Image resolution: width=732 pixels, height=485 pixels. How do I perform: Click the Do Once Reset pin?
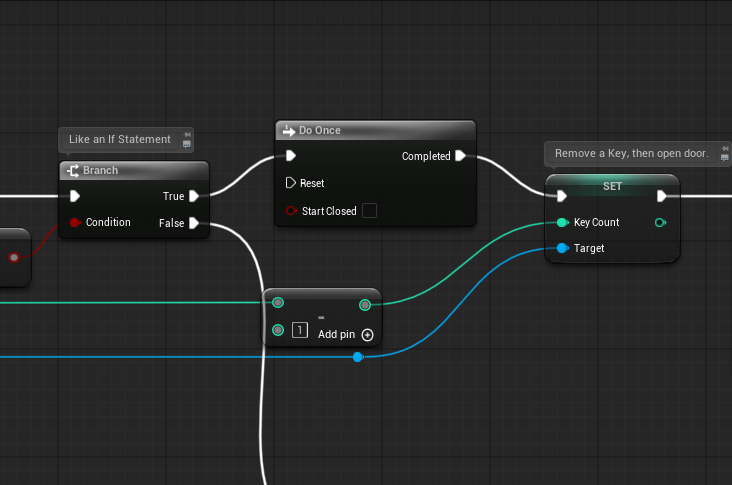(x=290, y=183)
